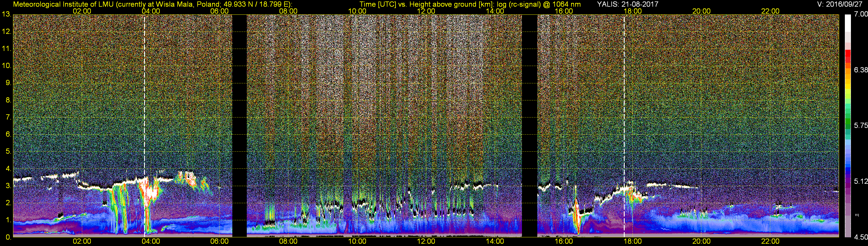Image resolution: width=868 pixels, height=246 pixels.
Task: Click the "0." height axis label
Action: (x=8, y=237)
